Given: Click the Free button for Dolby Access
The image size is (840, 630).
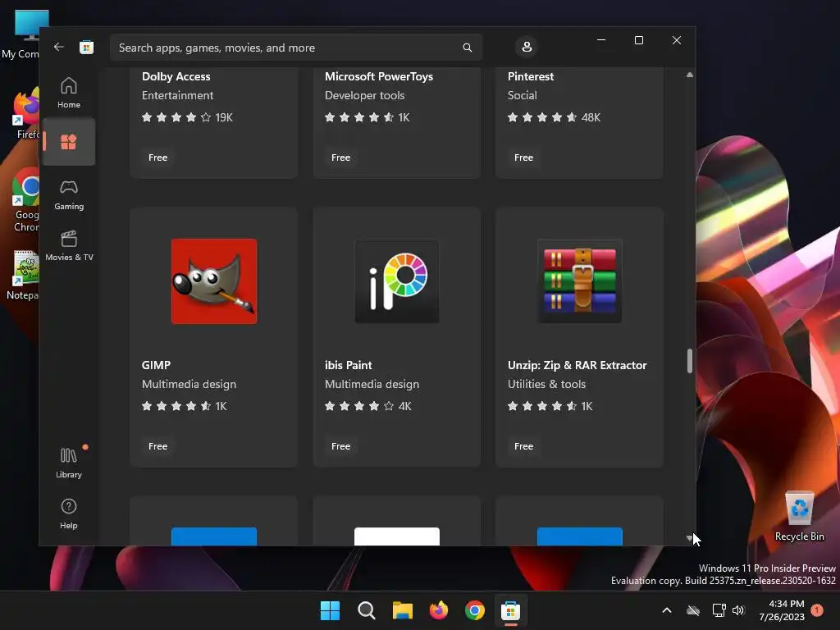Looking at the screenshot, I should [158, 157].
